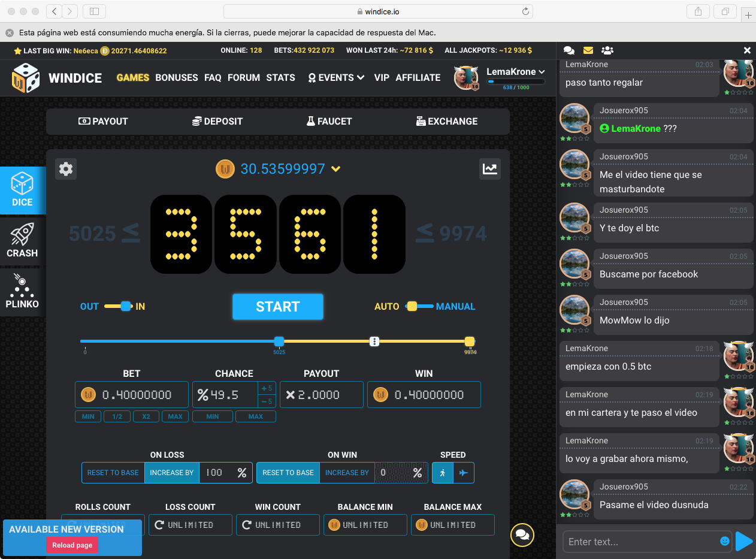Image resolution: width=756 pixels, height=559 pixels.
Task: Set chance to MIN
Action: click(213, 416)
